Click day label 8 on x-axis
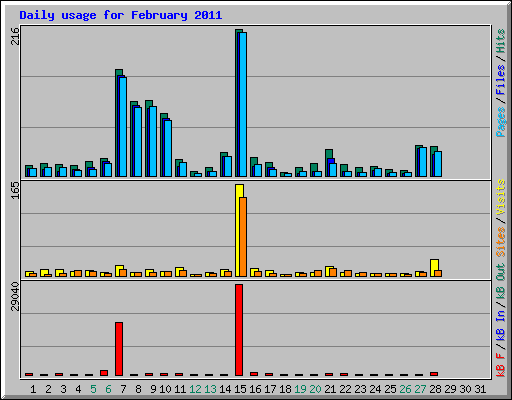Viewport: 512px width, 400px height. point(138,389)
